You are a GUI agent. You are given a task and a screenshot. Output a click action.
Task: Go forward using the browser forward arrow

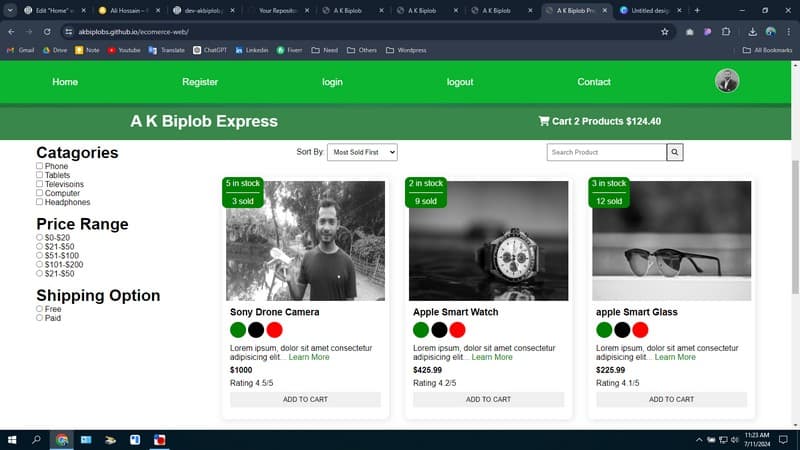coord(29,32)
